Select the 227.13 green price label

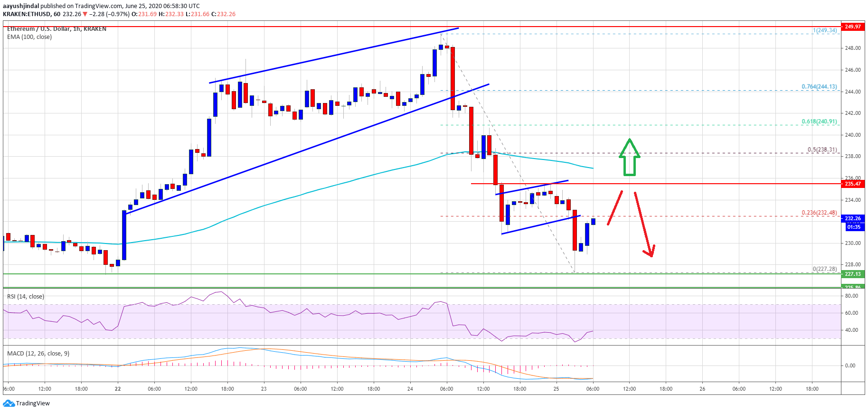click(x=853, y=274)
